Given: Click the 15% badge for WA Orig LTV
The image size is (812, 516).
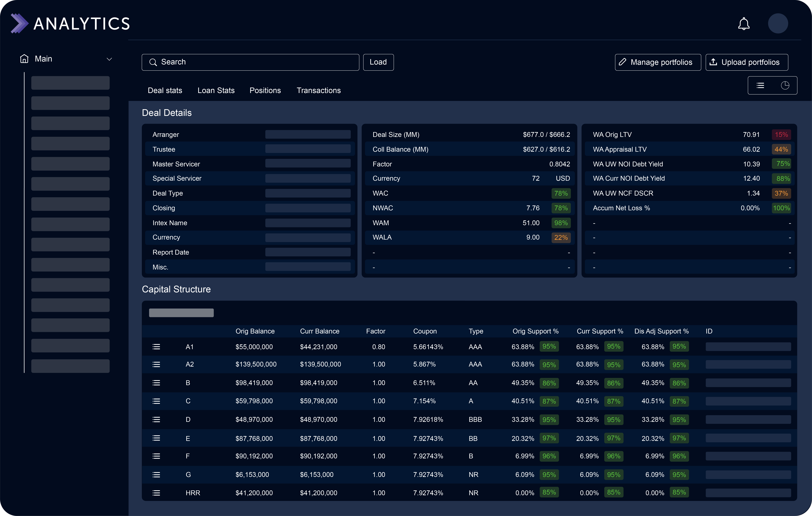Looking at the screenshot, I should click(x=781, y=135).
